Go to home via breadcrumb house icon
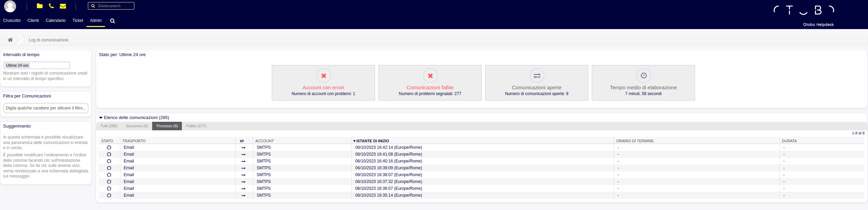 tap(10, 40)
